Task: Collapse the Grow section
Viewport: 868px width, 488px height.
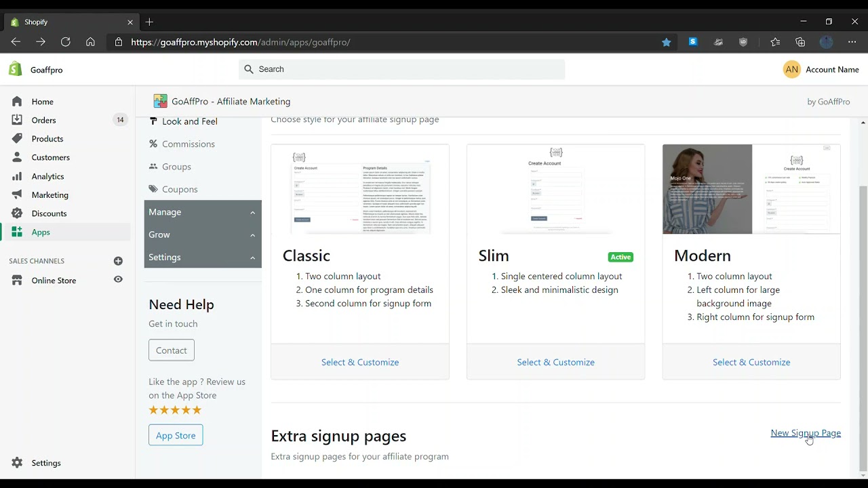Action: pos(203,235)
